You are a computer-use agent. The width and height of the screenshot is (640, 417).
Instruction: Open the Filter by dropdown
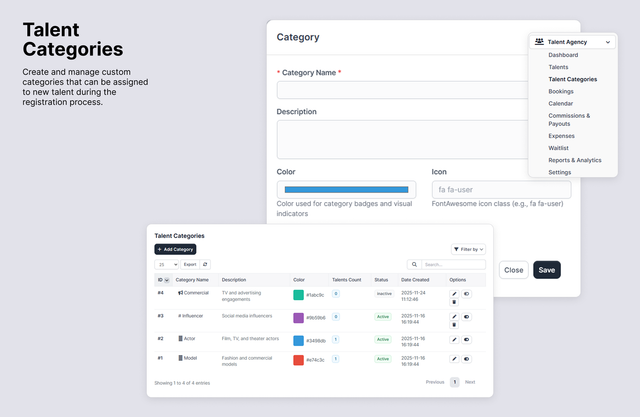[468, 249]
